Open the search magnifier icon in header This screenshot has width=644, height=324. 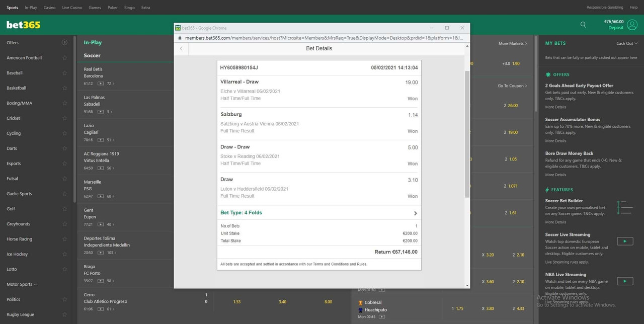point(583,24)
